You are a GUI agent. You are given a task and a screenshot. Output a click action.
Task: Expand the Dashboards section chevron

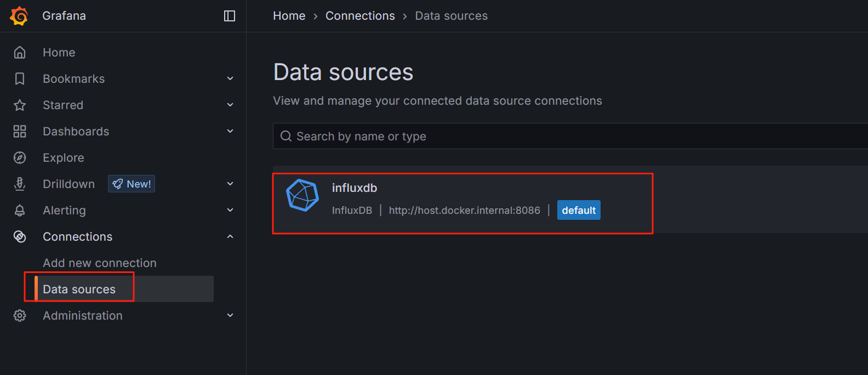click(230, 131)
